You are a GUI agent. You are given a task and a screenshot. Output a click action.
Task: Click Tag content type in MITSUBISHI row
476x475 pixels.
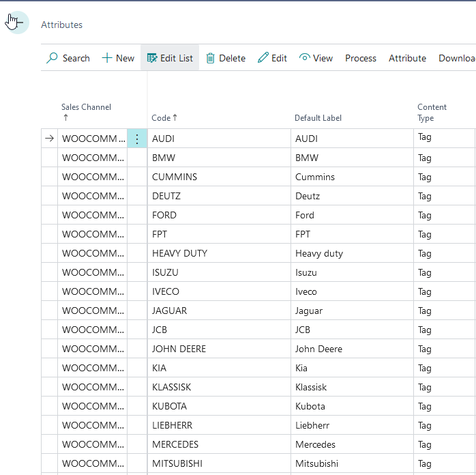pyautogui.click(x=444, y=464)
